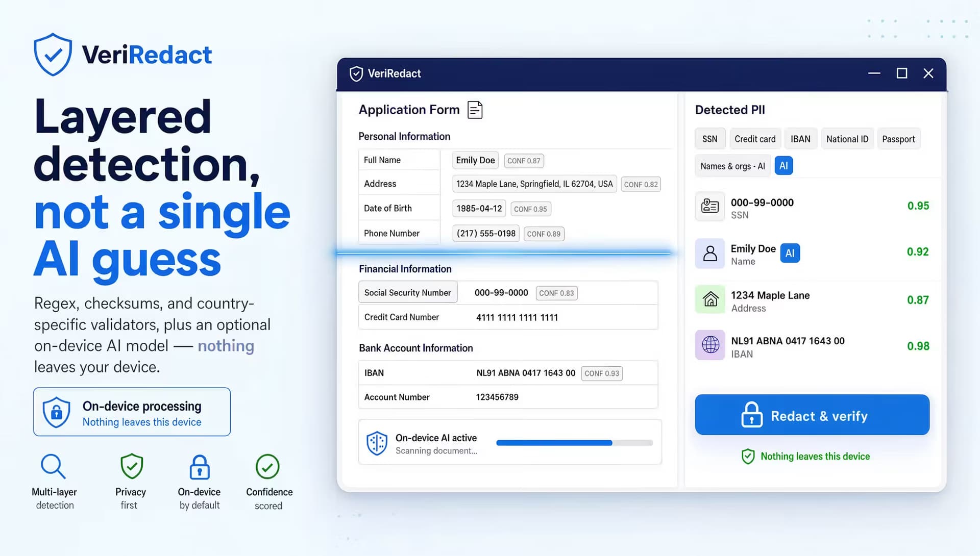Minimize the VeriRedact window
The width and height of the screenshot is (980, 556).
coord(874,73)
